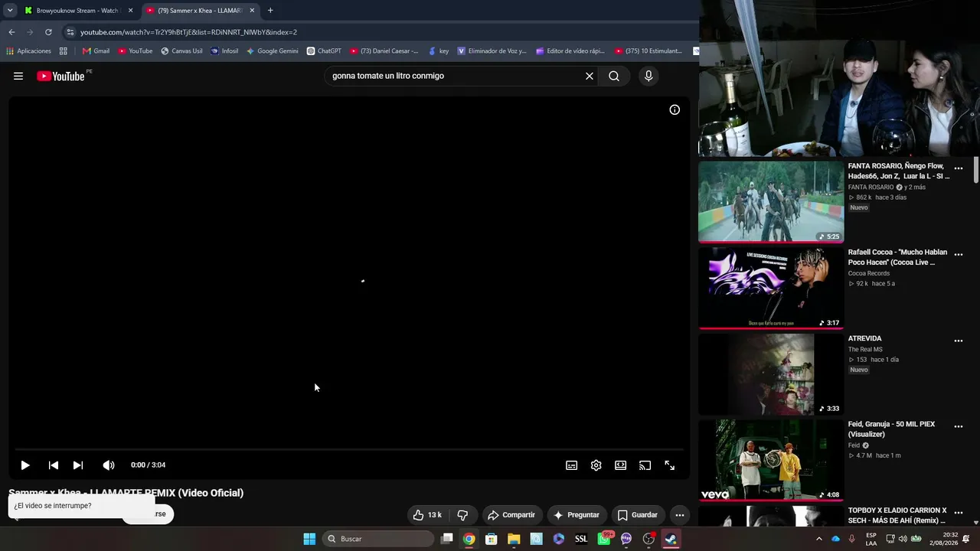Enter full screen mode

coord(670,465)
